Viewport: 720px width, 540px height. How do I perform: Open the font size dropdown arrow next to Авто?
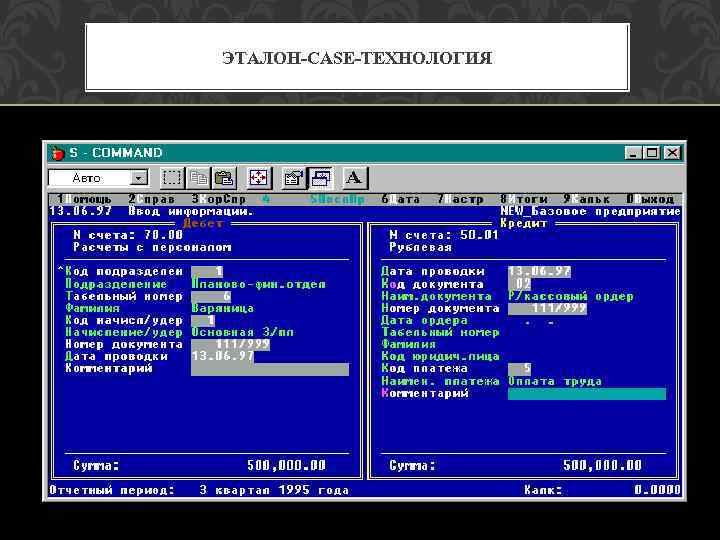[138, 178]
